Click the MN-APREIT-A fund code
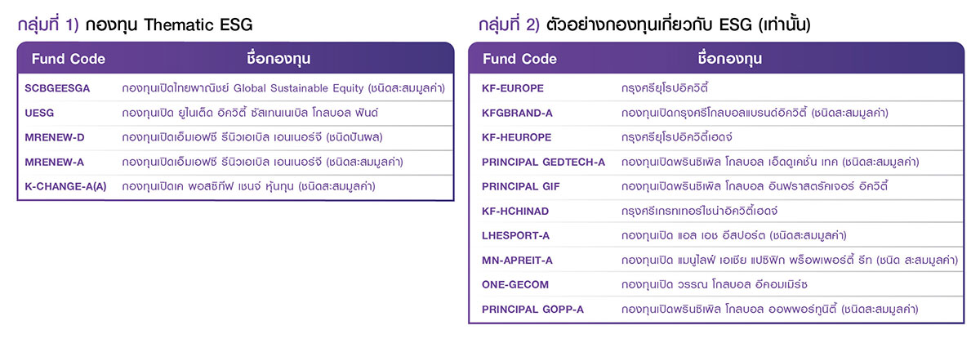The height and width of the screenshot is (339, 980). (x=517, y=261)
